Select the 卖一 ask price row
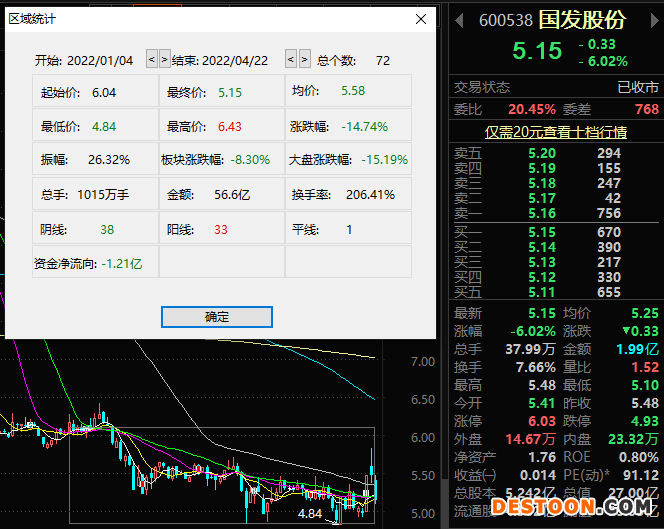Screen dimensions: 664x529 [555, 213]
